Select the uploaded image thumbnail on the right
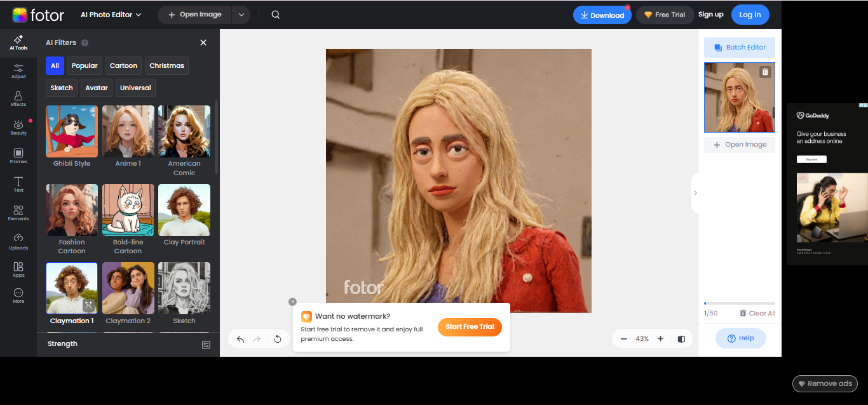The height and width of the screenshot is (405, 868). coord(739,97)
